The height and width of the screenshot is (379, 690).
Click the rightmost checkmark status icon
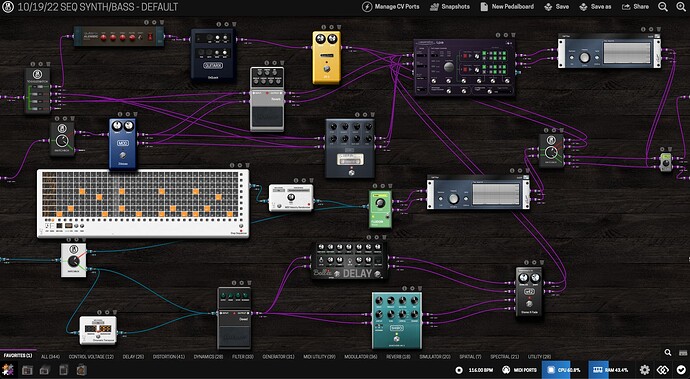681,370
